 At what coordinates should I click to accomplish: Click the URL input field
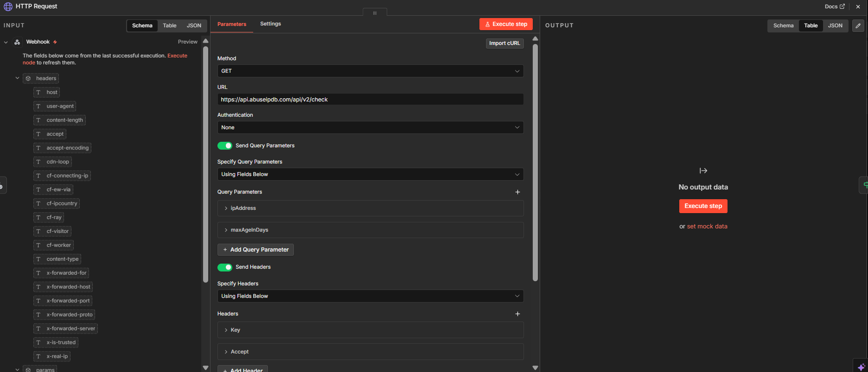[370, 100]
